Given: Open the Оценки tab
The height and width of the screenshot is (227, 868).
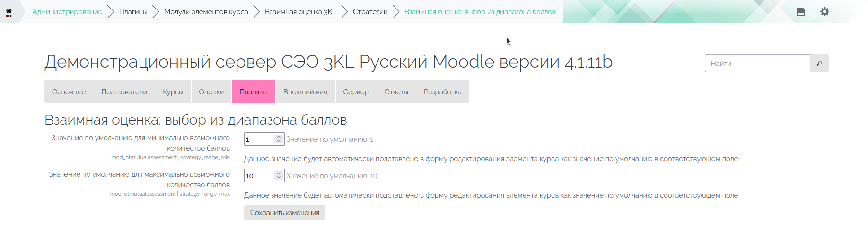Looking at the screenshot, I should coord(211,91).
